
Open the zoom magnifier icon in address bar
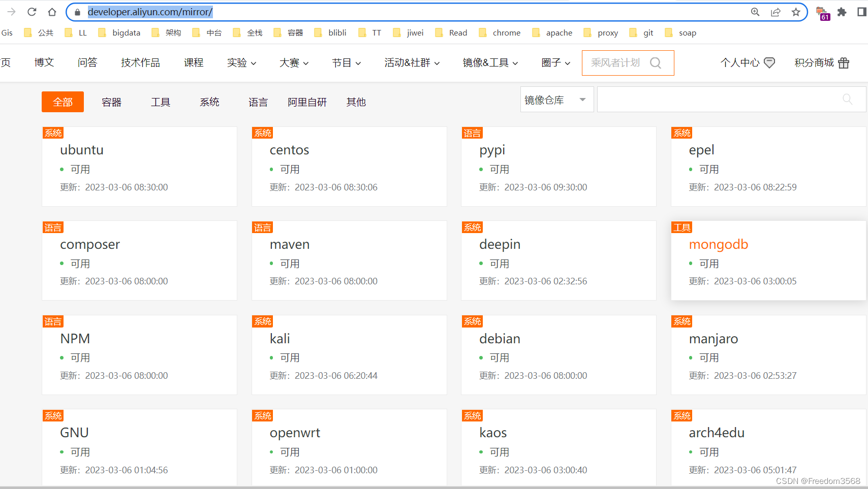(755, 12)
